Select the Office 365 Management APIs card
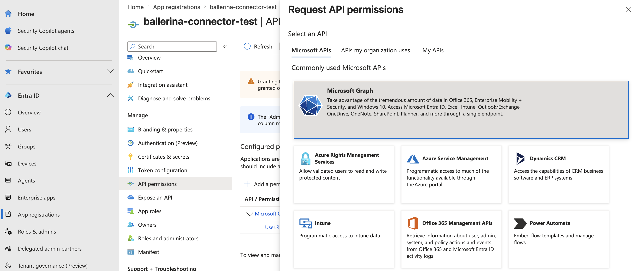This screenshot has width=644, height=271. tap(451, 239)
